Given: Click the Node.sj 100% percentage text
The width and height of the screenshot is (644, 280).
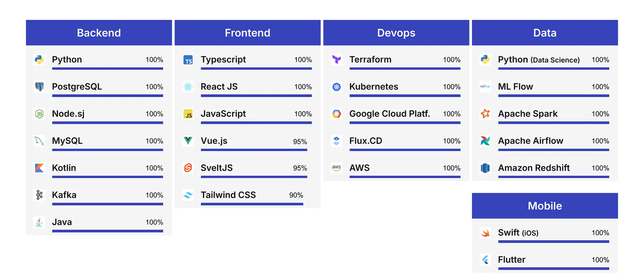Looking at the screenshot, I should pyautogui.click(x=154, y=114).
